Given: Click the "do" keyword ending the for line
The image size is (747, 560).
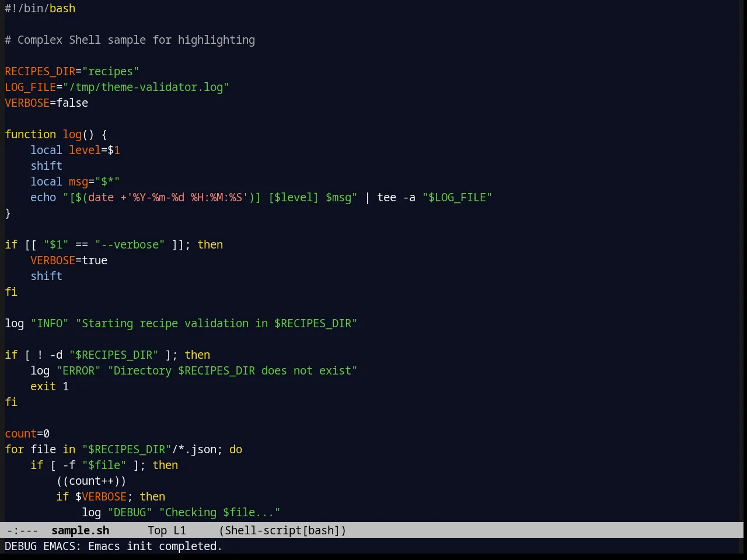Looking at the screenshot, I should click(236, 449).
